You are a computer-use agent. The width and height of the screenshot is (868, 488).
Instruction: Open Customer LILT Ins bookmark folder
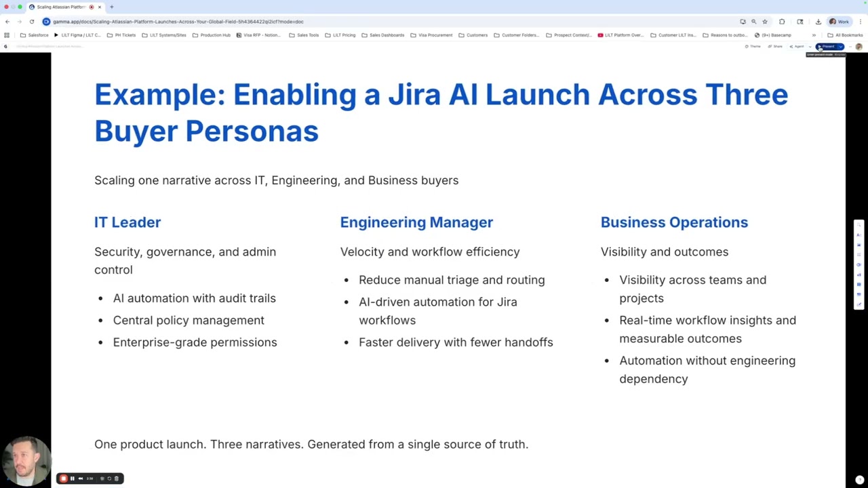673,35
